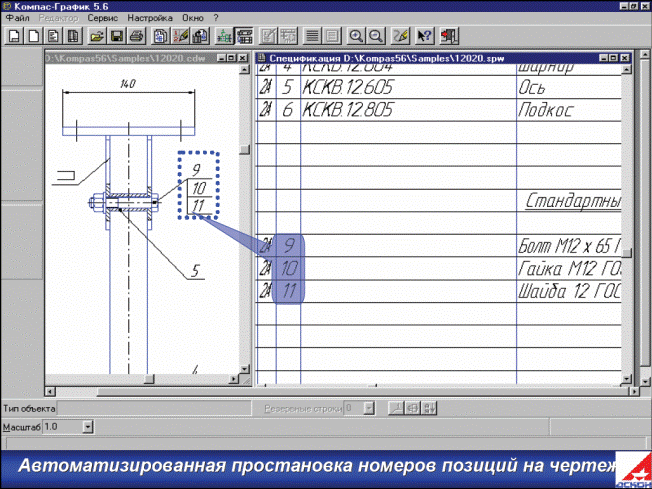
Task: Click the drawing window vertical scroll down arrow
Action: 244,369
